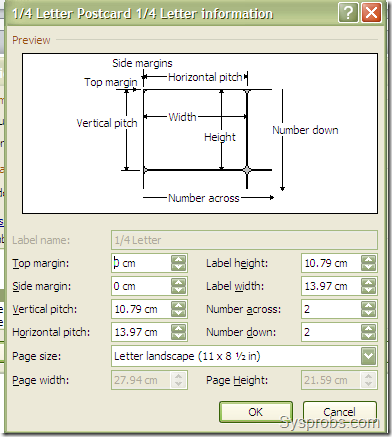The height and width of the screenshot is (437, 392).
Task: Increase Side margin with up arrow
Action: click(x=179, y=282)
